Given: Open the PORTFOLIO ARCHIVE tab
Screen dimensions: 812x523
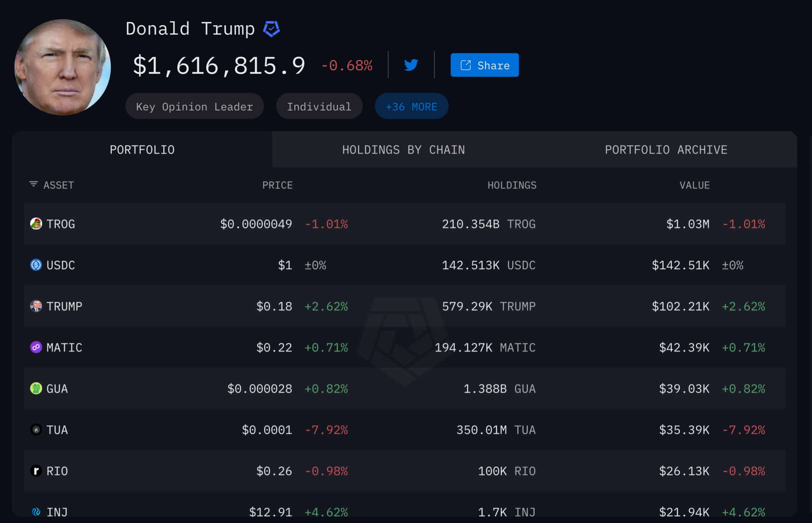Looking at the screenshot, I should [666, 149].
